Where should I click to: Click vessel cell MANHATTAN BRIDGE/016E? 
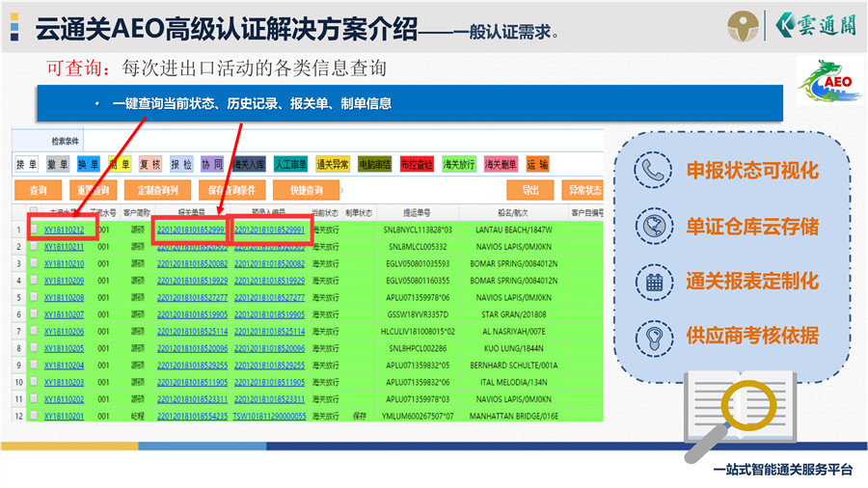pyautogui.click(x=514, y=416)
